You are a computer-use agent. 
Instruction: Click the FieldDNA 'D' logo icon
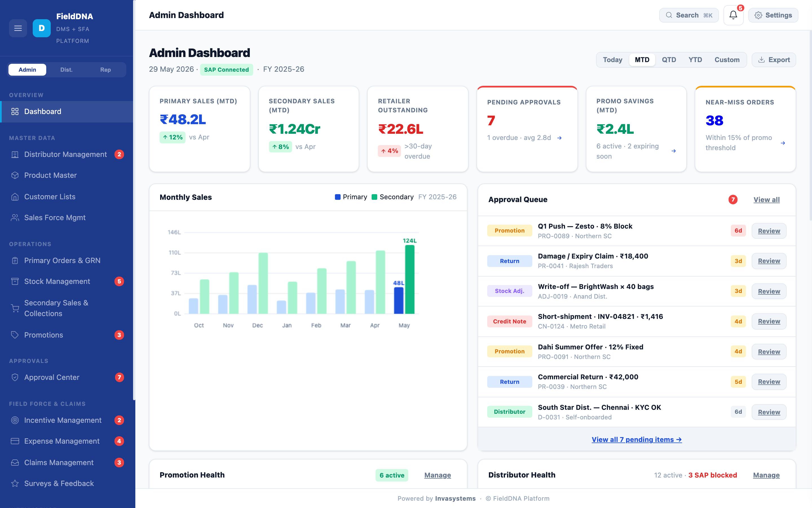(42, 28)
